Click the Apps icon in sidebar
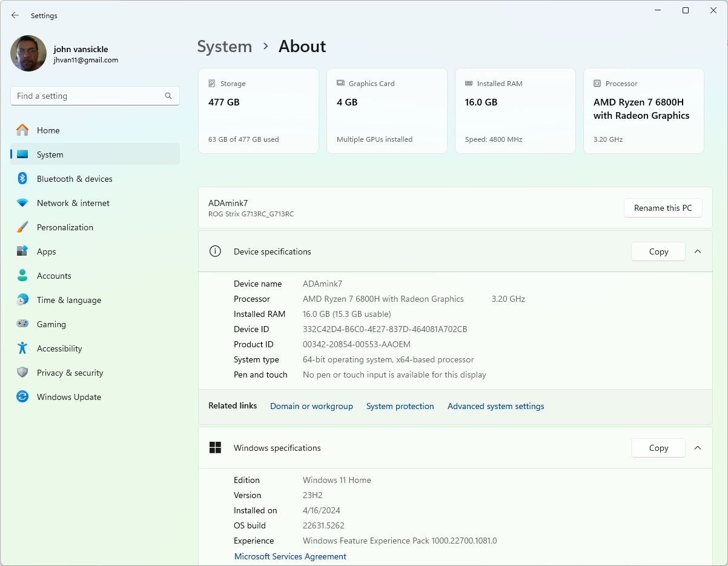728x566 pixels. click(22, 251)
